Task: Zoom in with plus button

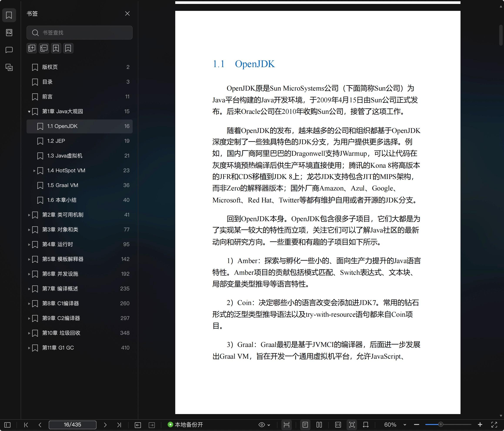Action: [480, 425]
